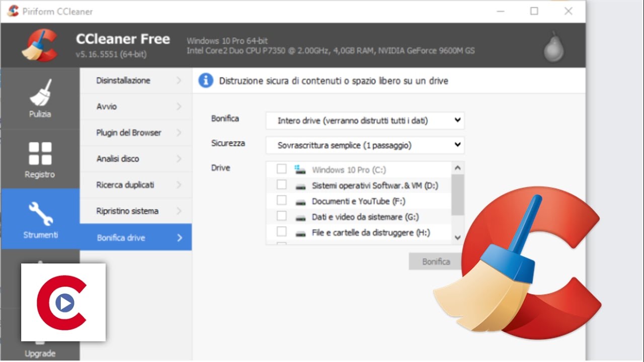Viewport: 644px width, 362px height.
Task: Click Windows 10 Pro (C:) drive icon
Action: (300, 169)
